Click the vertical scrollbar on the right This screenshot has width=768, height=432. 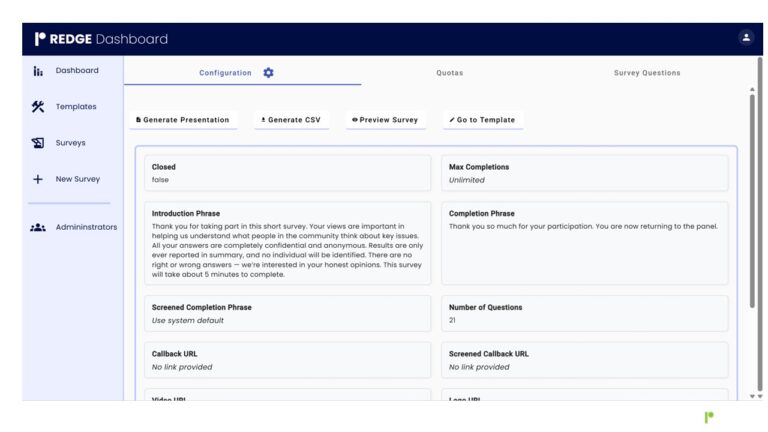[x=755, y=200]
